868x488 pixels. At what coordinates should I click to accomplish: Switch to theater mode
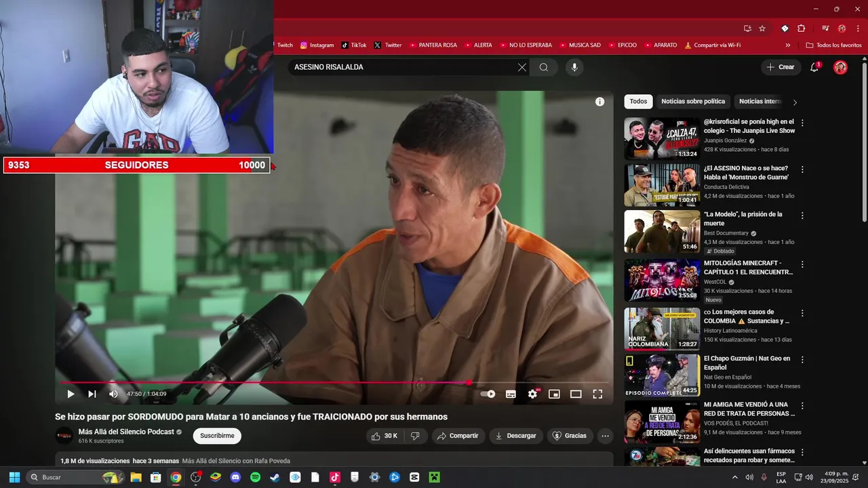click(576, 394)
